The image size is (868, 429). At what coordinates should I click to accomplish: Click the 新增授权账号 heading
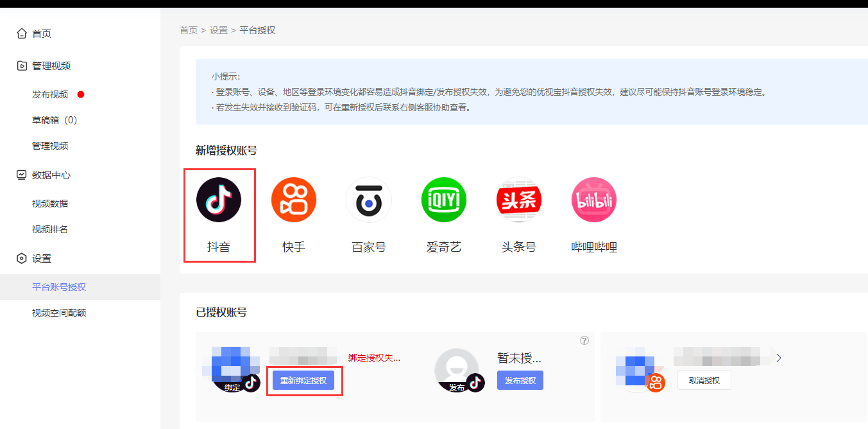tap(226, 150)
